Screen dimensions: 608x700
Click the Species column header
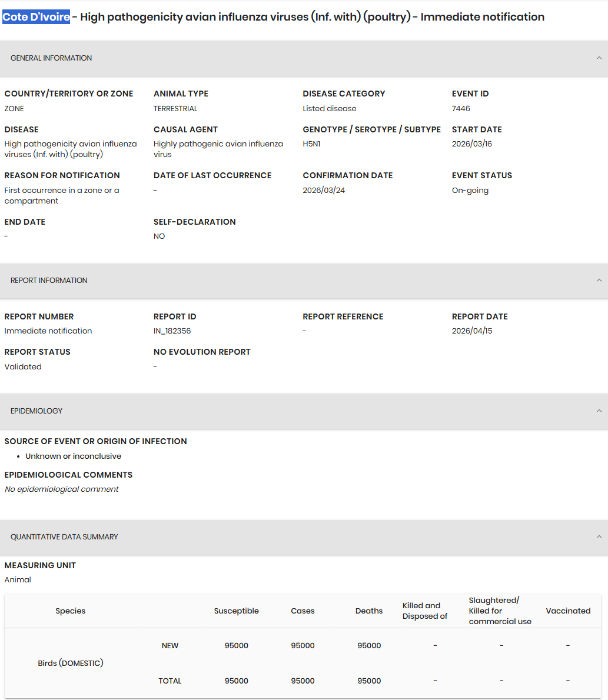click(71, 611)
